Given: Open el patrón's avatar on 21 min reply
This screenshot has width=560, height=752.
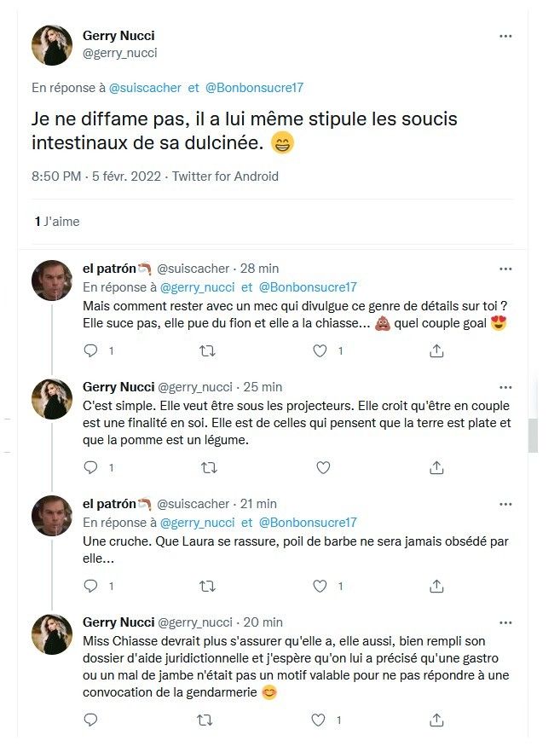Looking at the screenshot, I should (x=52, y=515).
